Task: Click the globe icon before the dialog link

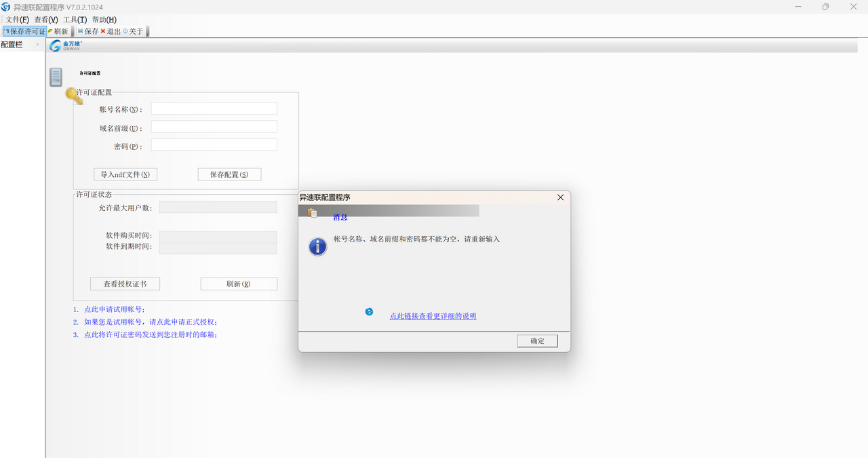Action: point(369,311)
